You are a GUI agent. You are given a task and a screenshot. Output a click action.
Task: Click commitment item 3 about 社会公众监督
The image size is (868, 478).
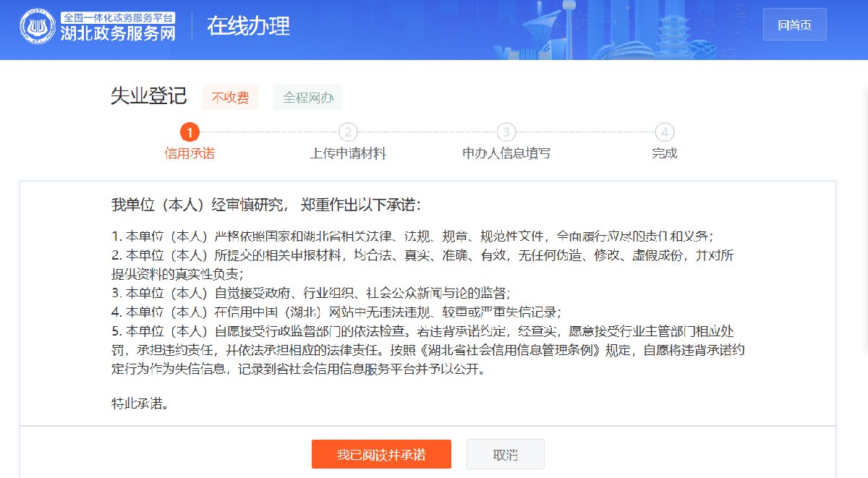311,293
